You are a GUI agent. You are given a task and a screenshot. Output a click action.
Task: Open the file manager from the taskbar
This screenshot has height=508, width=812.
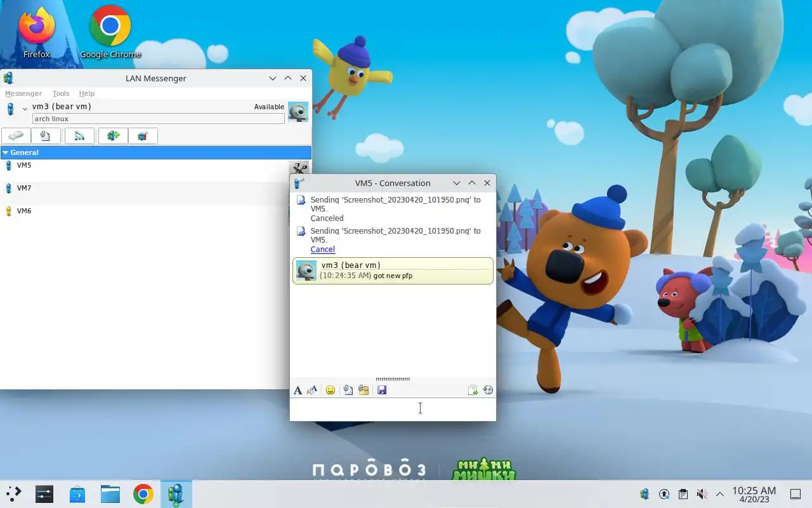110,493
